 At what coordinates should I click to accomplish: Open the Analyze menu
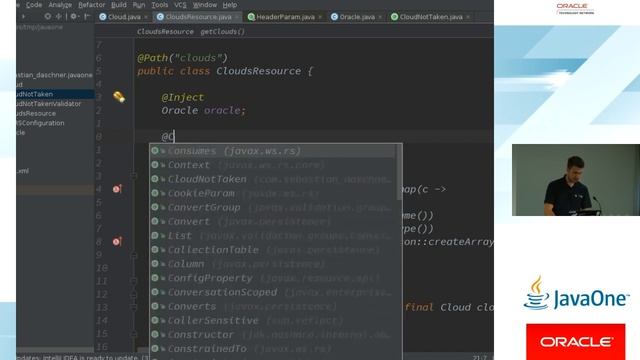[x=60, y=5]
